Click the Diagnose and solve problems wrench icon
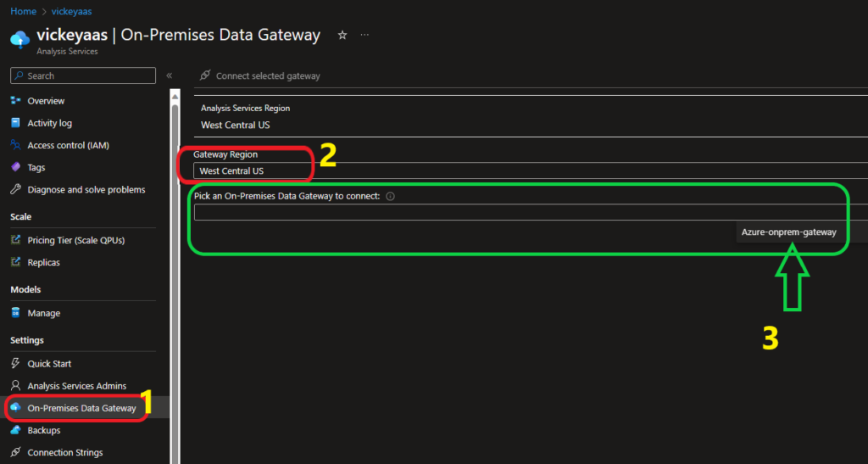The width and height of the screenshot is (868, 464). (15, 189)
